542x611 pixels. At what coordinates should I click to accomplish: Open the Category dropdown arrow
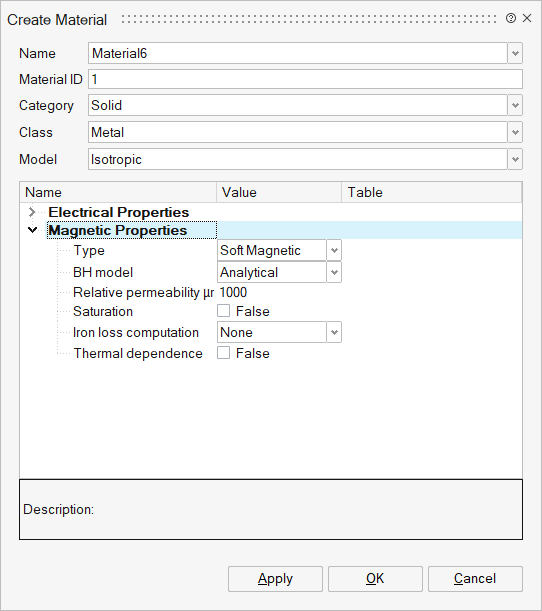515,105
